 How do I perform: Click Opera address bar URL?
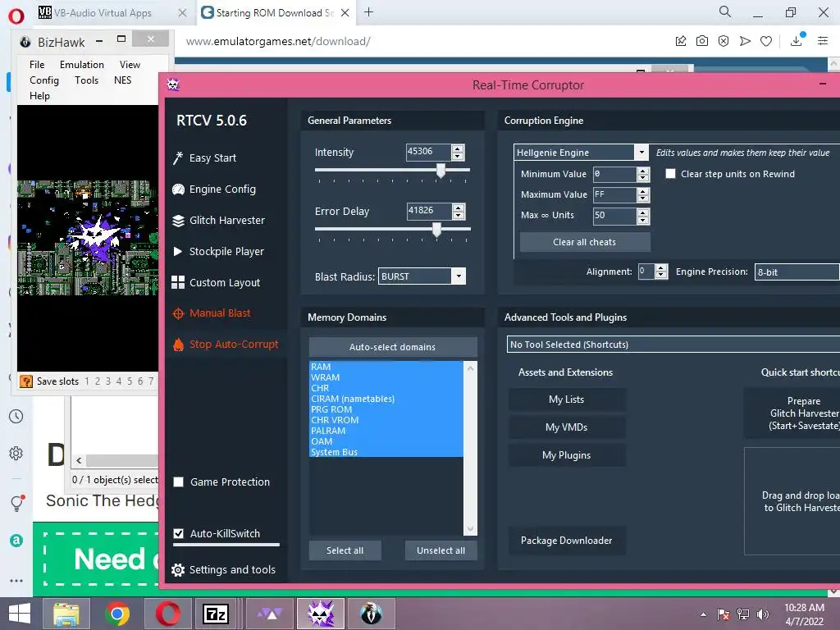pyautogui.click(x=278, y=41)
